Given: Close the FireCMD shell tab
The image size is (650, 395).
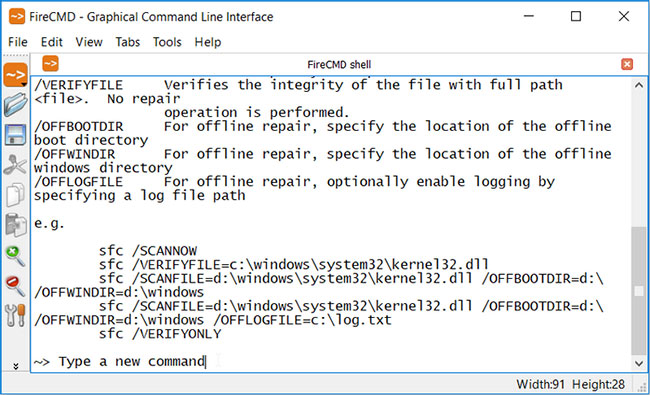Looking at the screenshot, I should pos(627,64).
